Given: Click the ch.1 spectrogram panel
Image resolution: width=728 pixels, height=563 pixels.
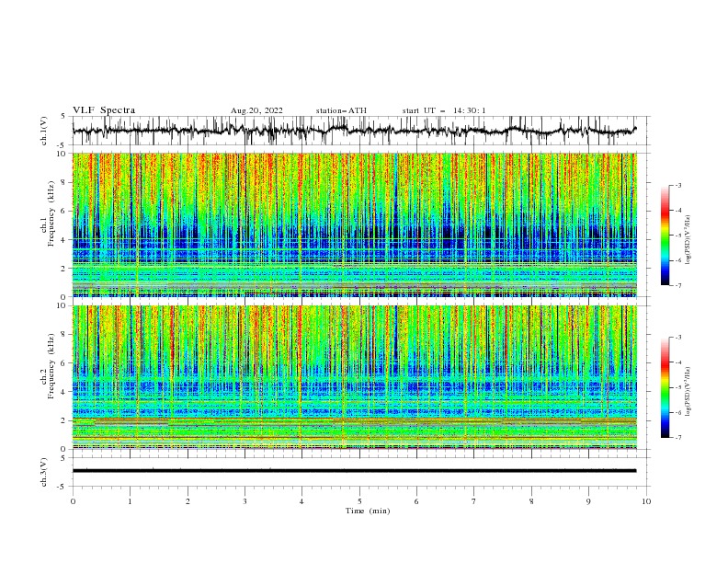Looking at the screenshot, I should pyautogui.click(x=355, y=224).
